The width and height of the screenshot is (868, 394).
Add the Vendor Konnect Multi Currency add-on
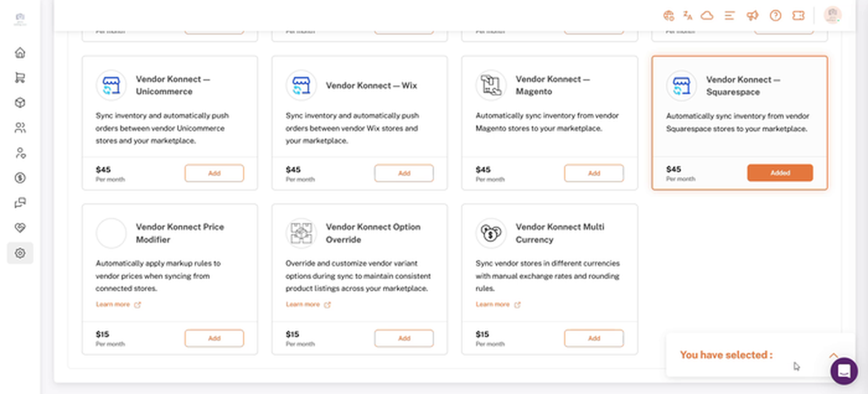(x=594, y=338)
